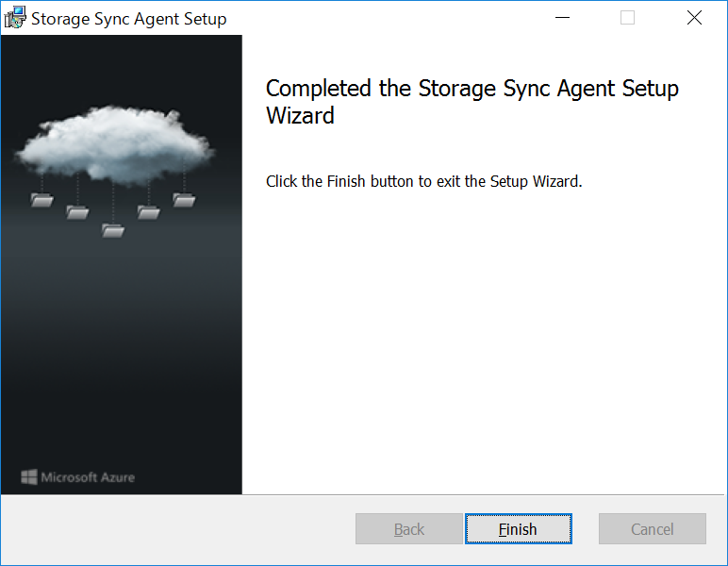
Task: Click the "Click the Finish button" instruction text
Action: pos(423,181)
